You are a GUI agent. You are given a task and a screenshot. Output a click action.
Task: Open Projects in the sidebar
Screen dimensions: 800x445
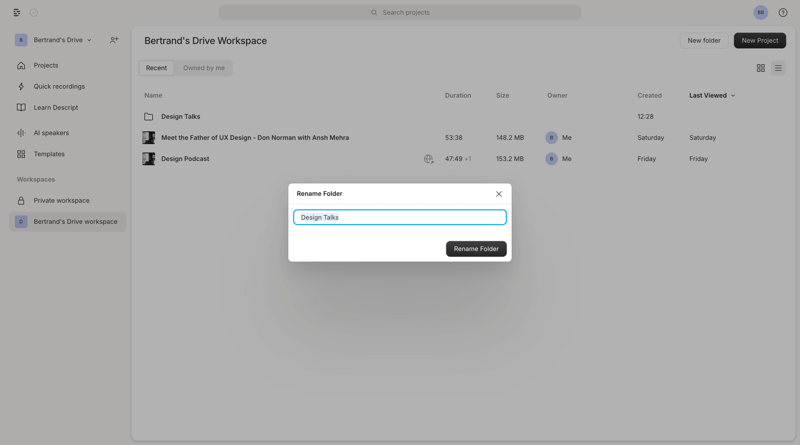click(x=46, y=65)
